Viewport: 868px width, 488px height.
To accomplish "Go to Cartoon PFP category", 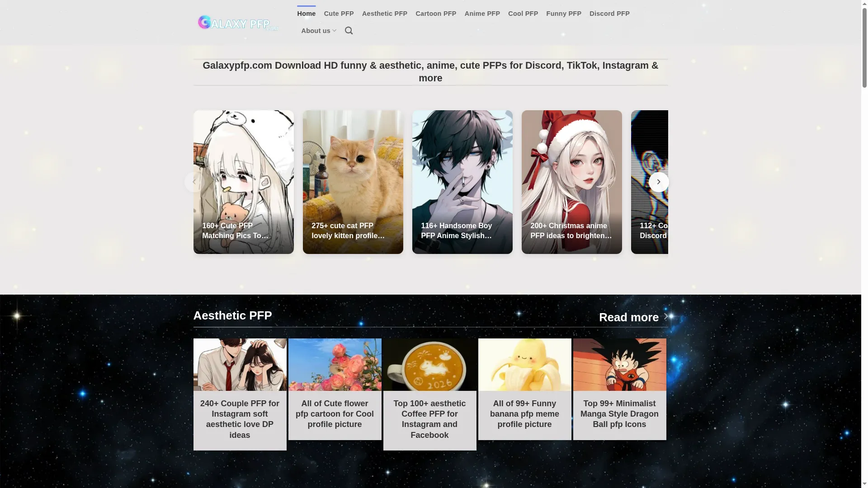I will (436, 14).
